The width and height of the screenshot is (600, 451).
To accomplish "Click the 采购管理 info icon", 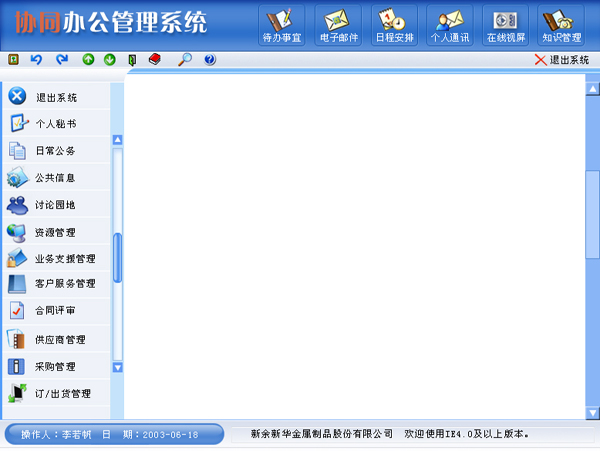I will (x=16, y=366).
